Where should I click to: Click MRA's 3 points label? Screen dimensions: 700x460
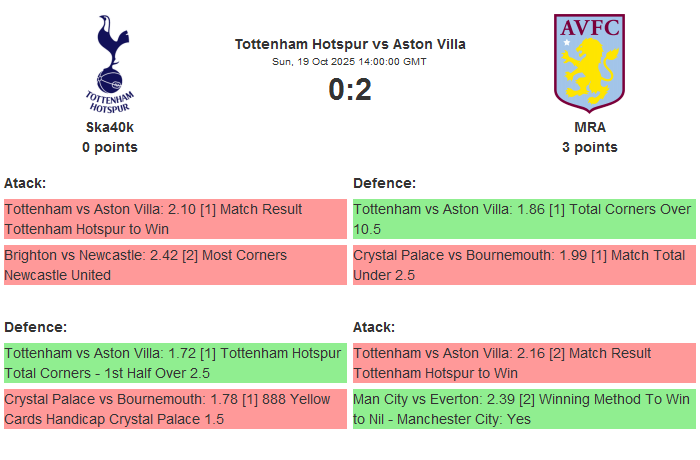590,147
